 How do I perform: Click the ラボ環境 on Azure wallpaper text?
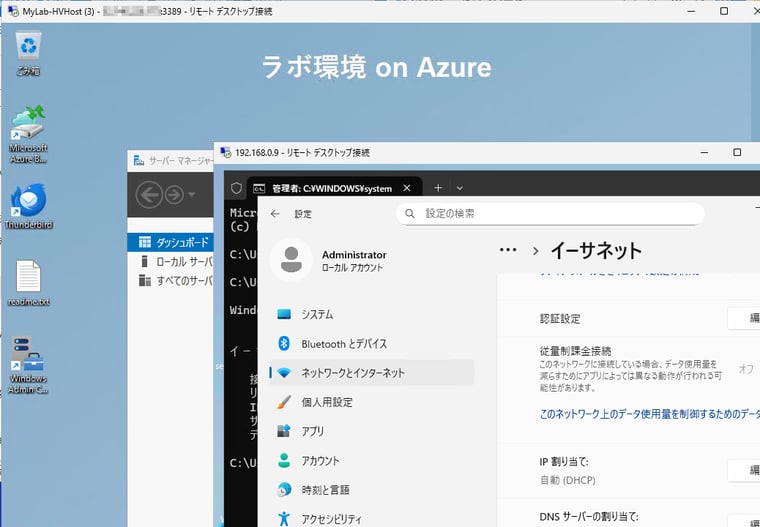tap(376, 67)
